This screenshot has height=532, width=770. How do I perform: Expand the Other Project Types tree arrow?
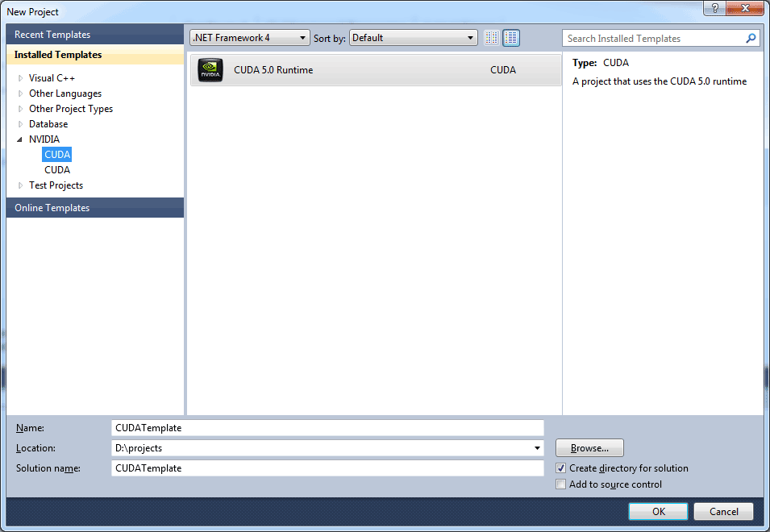(x=20, y=109)
